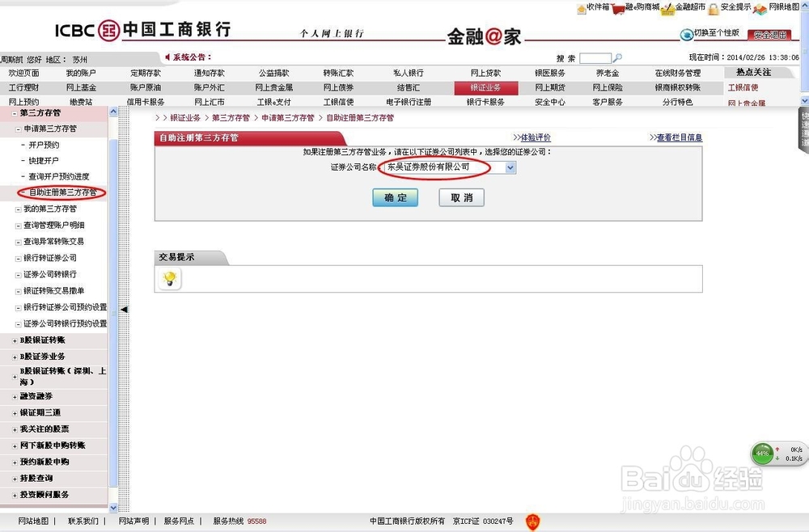Open the 网上贵金属 menu
The image size is (809, 532).
coord(274,87)
